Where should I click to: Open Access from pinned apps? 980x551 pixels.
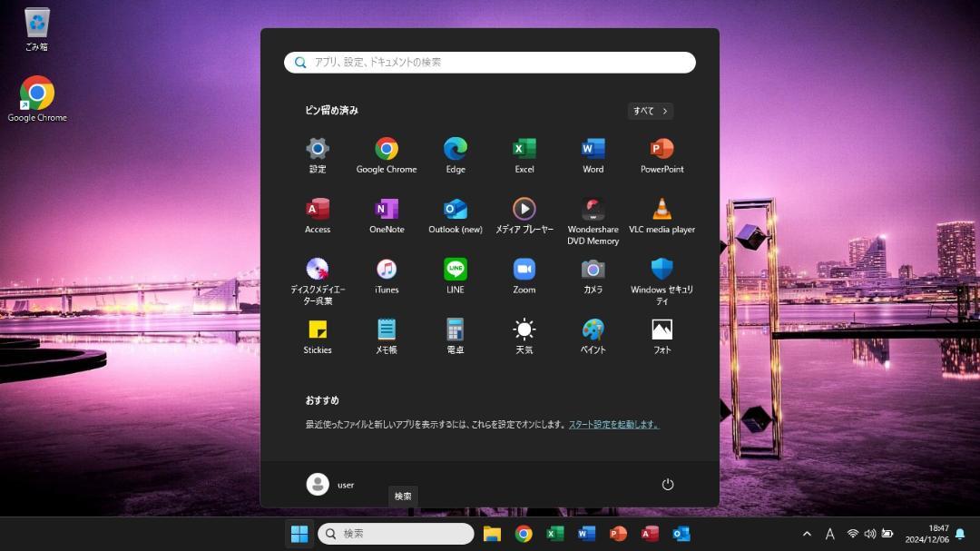tap(318, 216)
